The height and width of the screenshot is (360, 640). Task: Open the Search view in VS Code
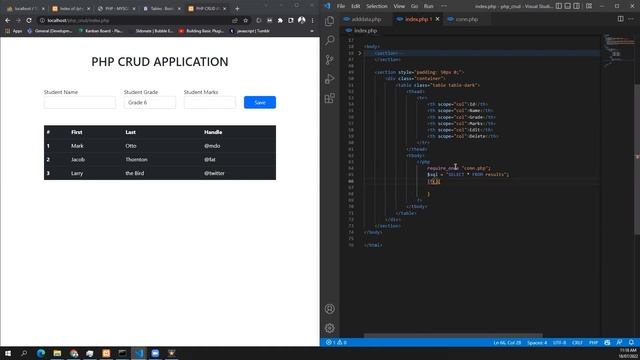[x=330, y=40]
